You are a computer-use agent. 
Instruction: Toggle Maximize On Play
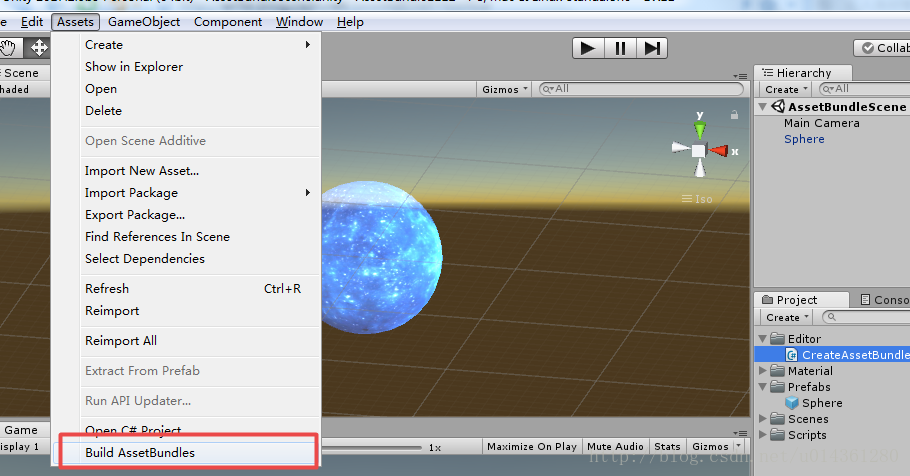532,446
